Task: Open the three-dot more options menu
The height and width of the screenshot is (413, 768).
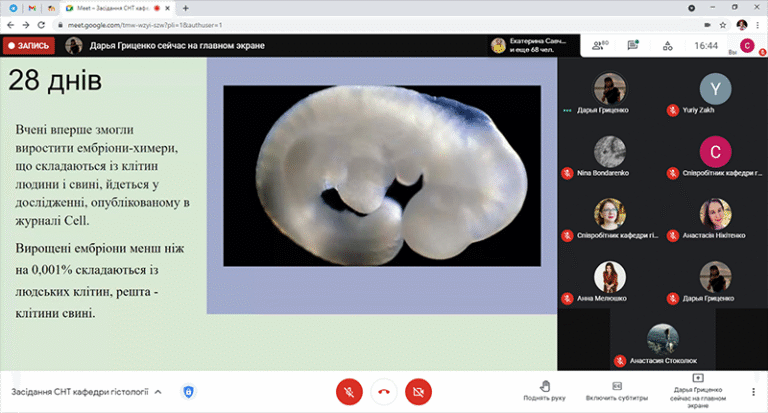Action: [752, 391]
